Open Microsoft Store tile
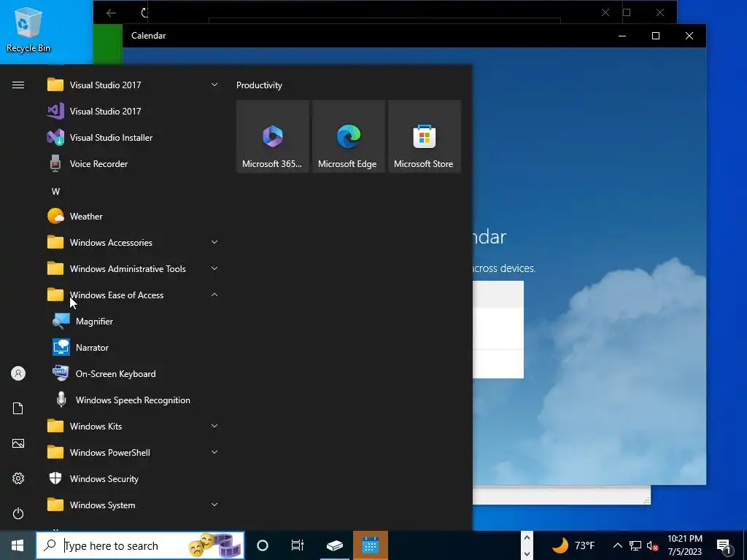The width and height of the screenshot is (747, 560). pyautogui.click(x=425, y=136)
